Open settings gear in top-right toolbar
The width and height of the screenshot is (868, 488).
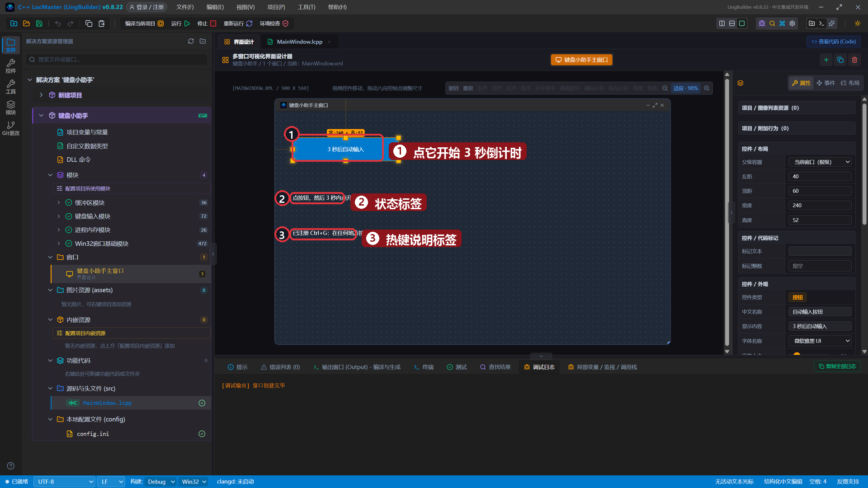pyautogui.click(x=792, y=23)
